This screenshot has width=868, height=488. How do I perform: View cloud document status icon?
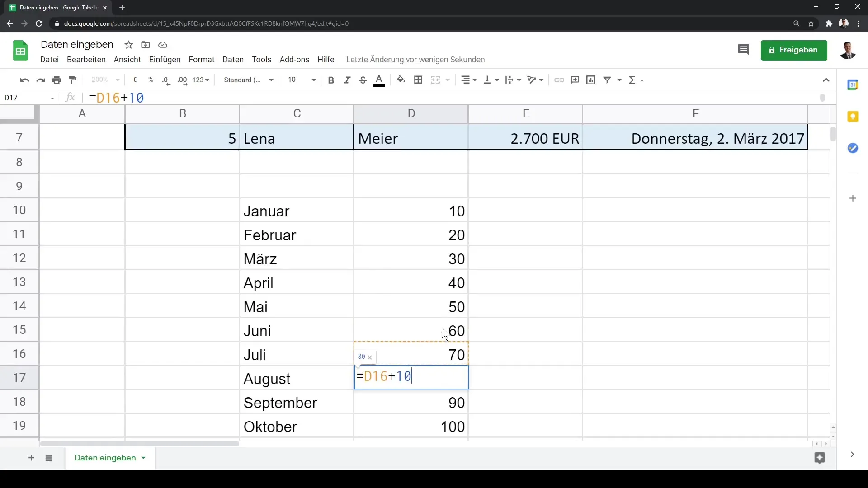(163, 45)
